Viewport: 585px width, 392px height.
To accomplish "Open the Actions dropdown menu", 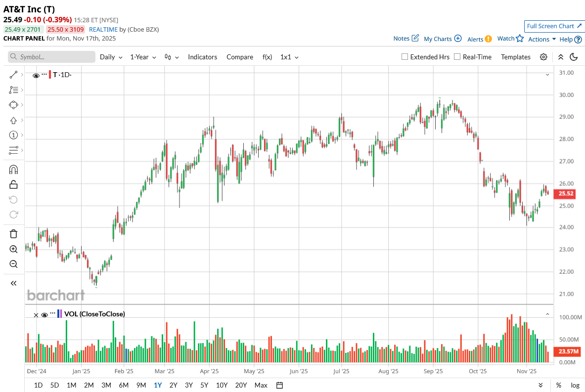I will pyautogui.click(x=541, y=39).
